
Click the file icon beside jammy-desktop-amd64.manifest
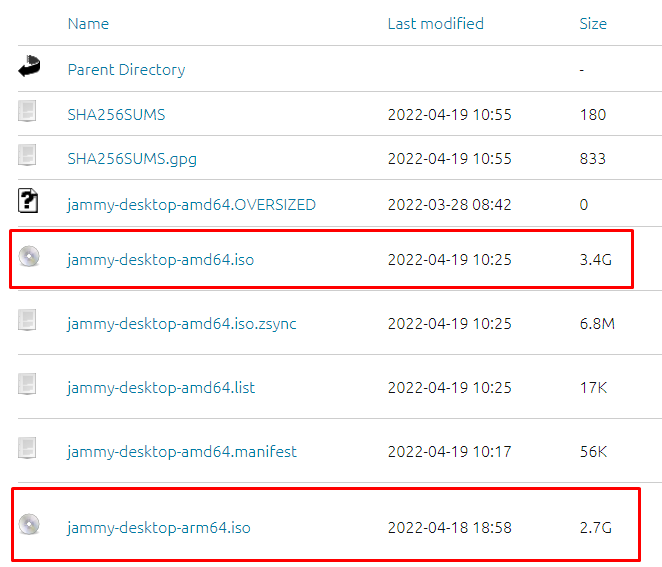[27, 448]
